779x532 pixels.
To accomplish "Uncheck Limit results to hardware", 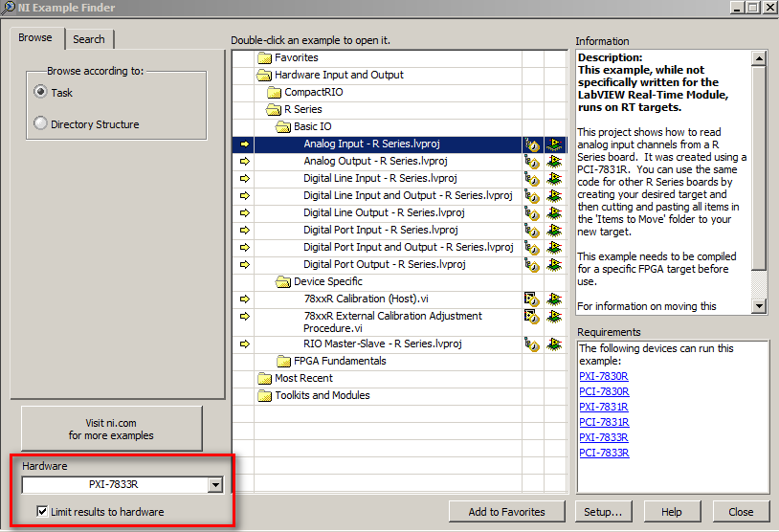I will (x=41, y=512).
